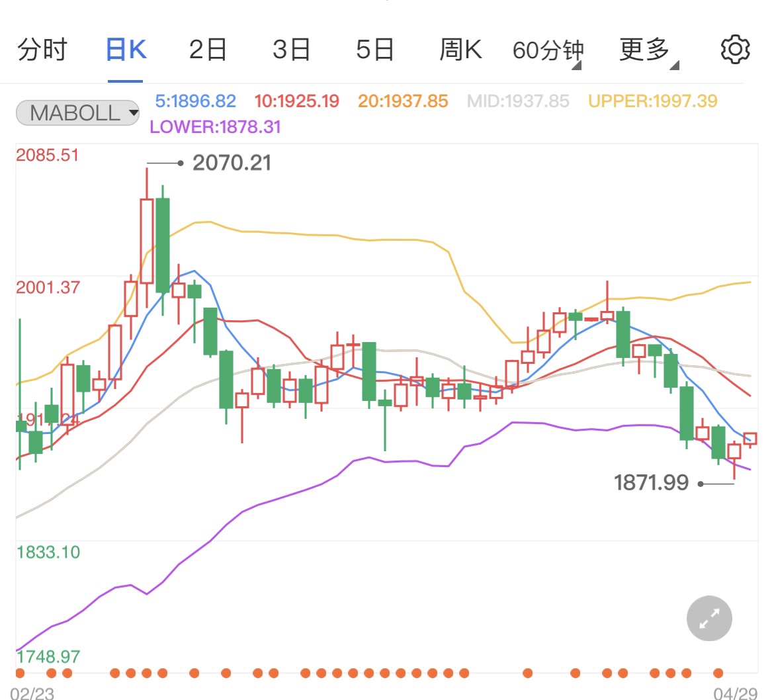Click the 02/23 start date label
Viewport: 774px width, 700px height.
click(32, 693)
